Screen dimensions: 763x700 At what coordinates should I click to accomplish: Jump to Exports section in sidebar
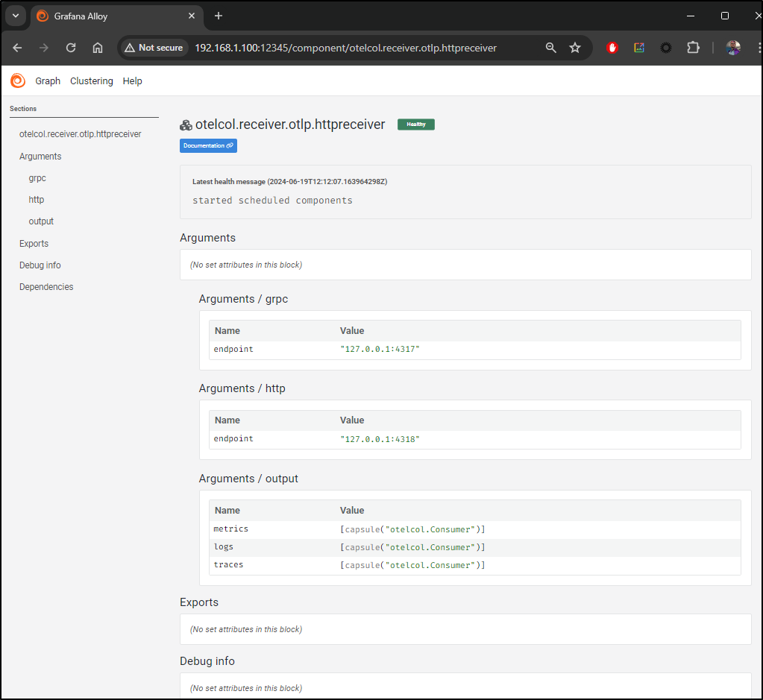point(34,243)
